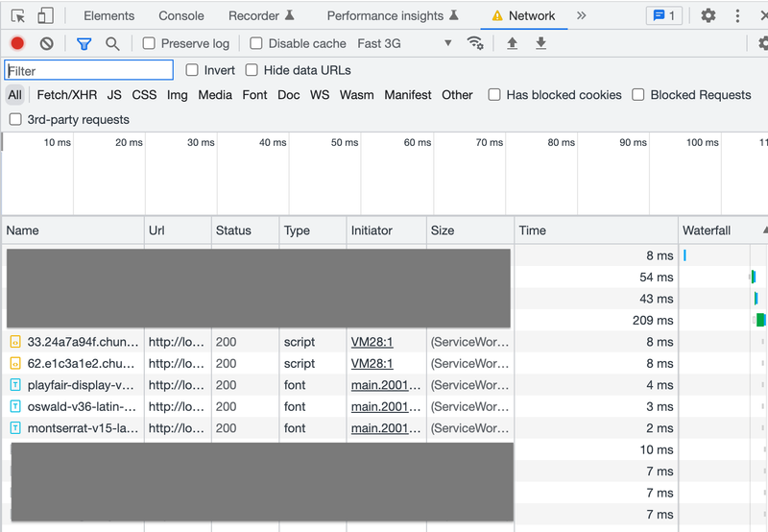The image size is (768, 532).
Task: Filter requests by CSS type
Action: click(x=144, y=94)
